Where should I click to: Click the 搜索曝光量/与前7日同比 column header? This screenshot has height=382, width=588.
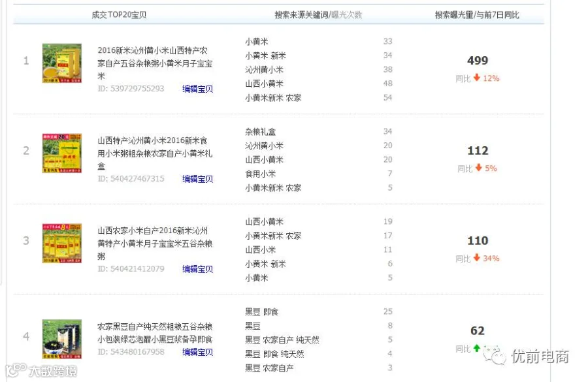tap(477, 15)
